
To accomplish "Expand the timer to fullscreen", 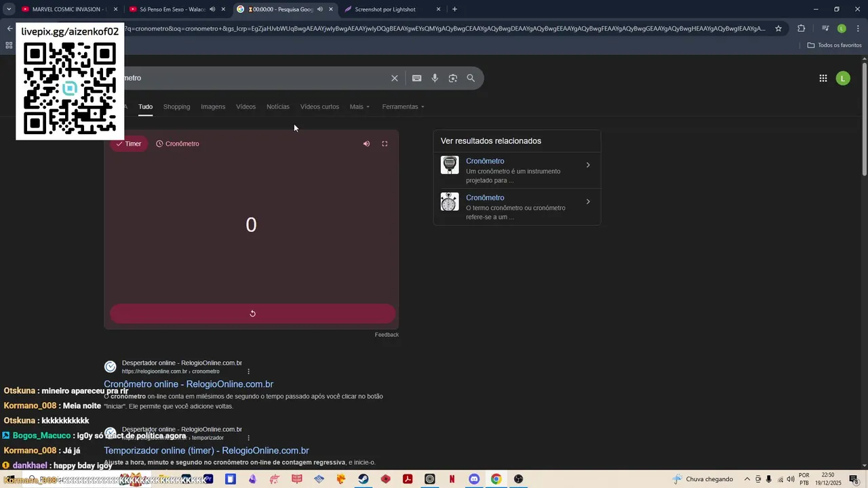I will click(384, 144).
